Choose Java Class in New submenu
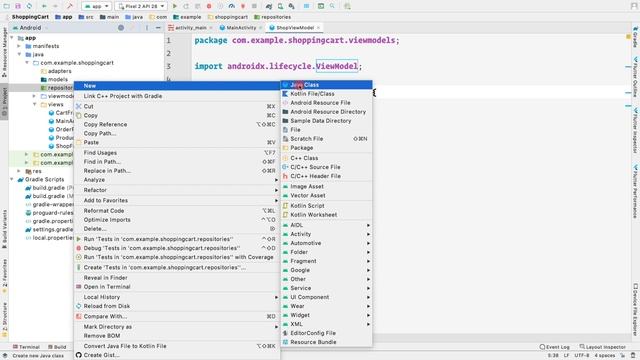 pos(327,85)
